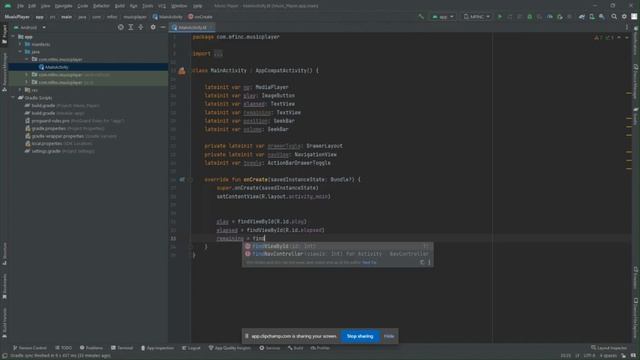Click the user avatar icon at top right
Image resolution: width=640 pixels, height=360 pixels.
tap(634, 17)
